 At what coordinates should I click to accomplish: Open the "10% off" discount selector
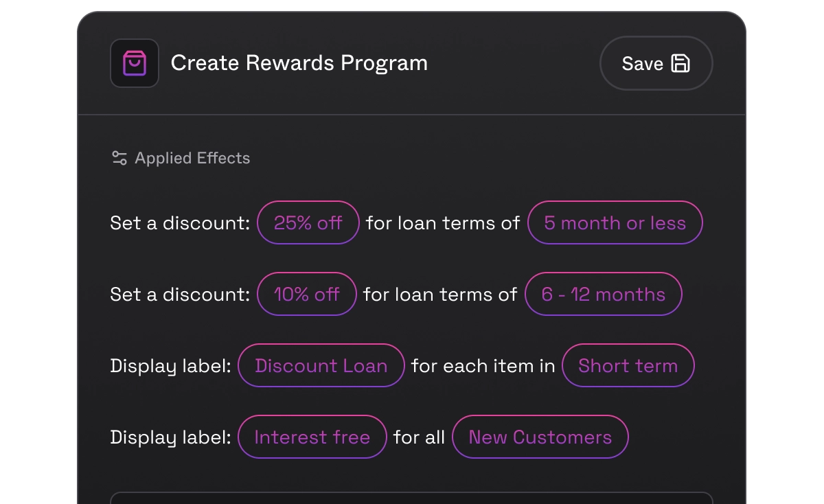pyautogui.click(x=306, y=294)
